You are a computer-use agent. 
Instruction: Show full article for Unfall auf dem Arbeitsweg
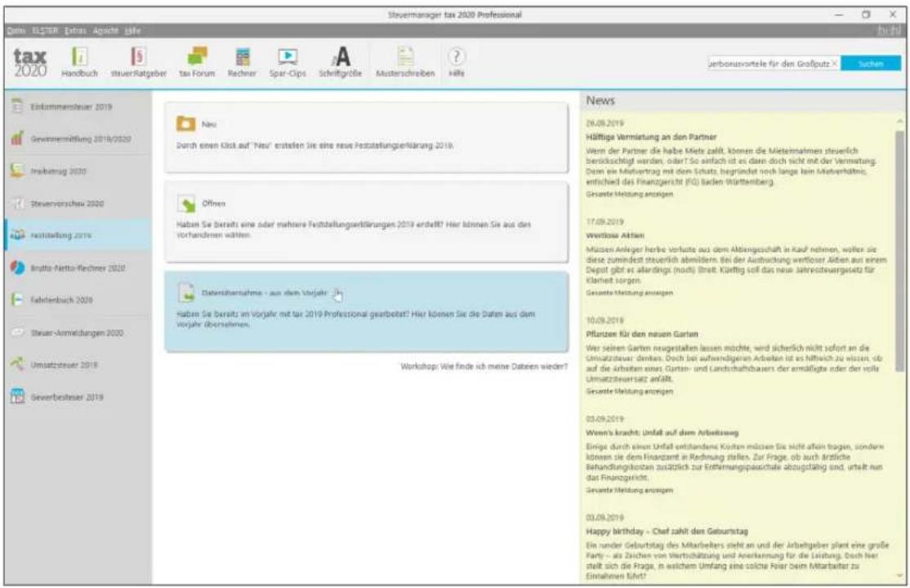pyautogui.click(x=629, y=490)
